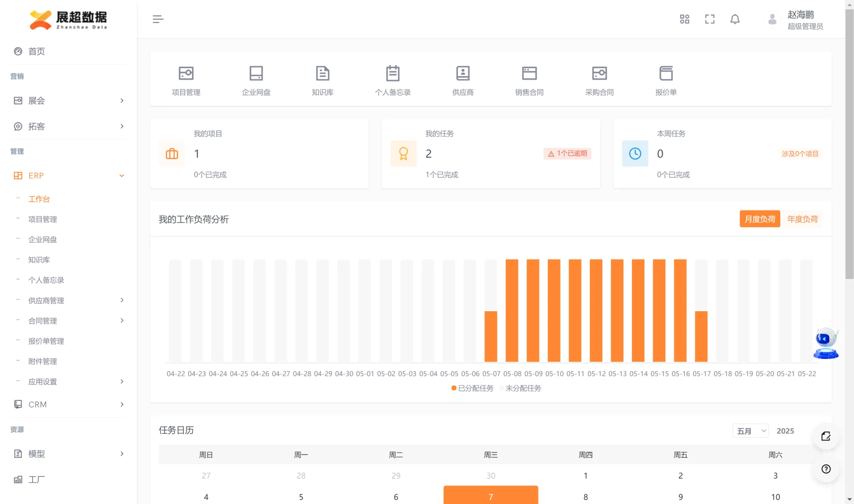The width and height of the screenshot is (854, 504).
Task: Click the 涉及0个项目 tag
Action: click(x=800, y=154)
